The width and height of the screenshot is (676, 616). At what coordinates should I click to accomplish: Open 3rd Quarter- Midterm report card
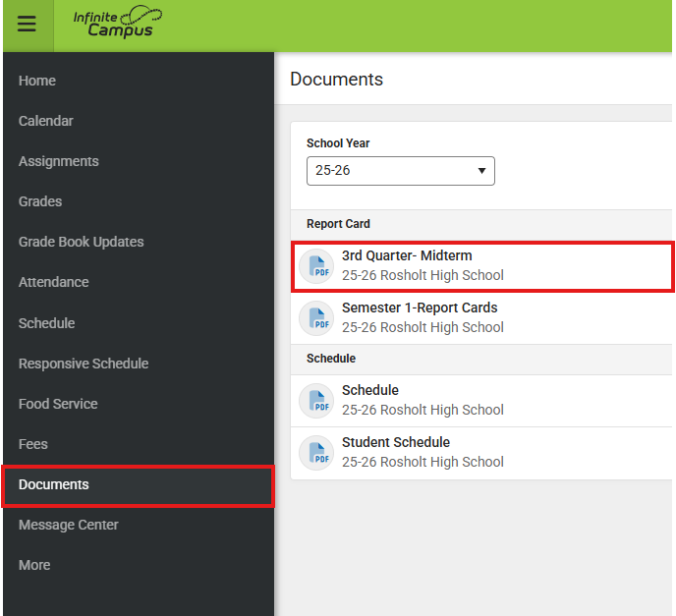pyautogui.click(x=407, y=256)
